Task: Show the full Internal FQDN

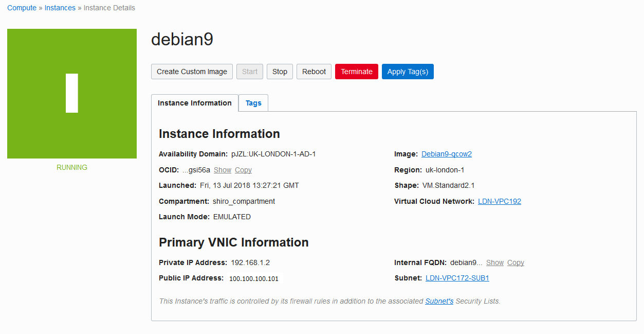Action: 495,262
